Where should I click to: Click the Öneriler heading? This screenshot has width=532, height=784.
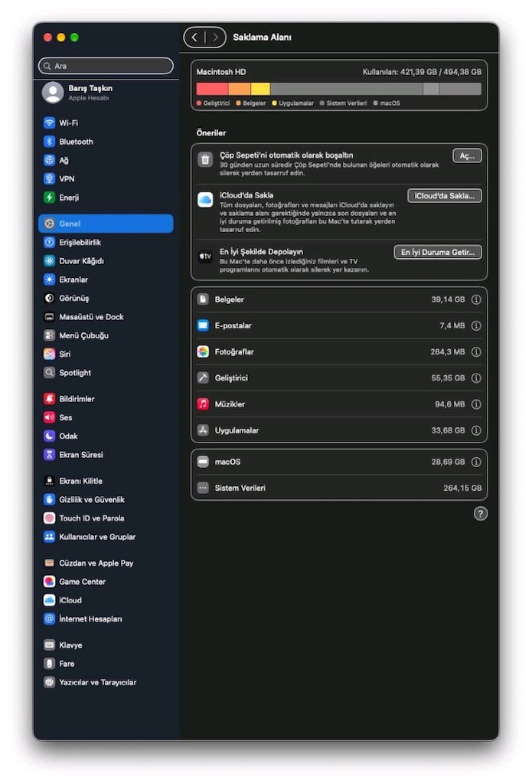(x=211, y=133)
